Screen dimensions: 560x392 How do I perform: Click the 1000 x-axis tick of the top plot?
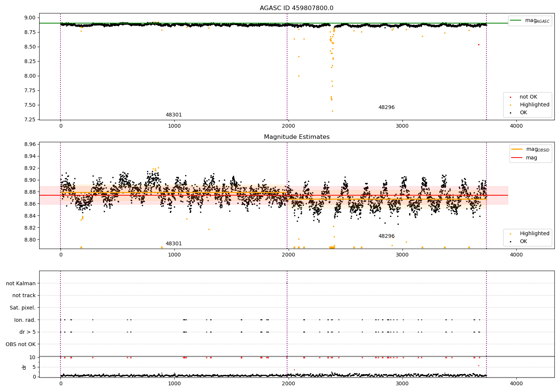(175, 126)
